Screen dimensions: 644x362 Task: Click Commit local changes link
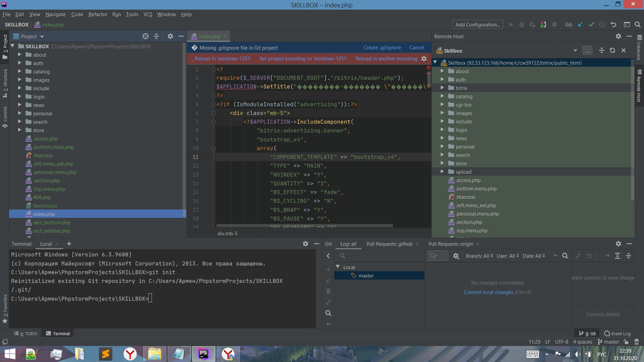(x=488, y=292)
